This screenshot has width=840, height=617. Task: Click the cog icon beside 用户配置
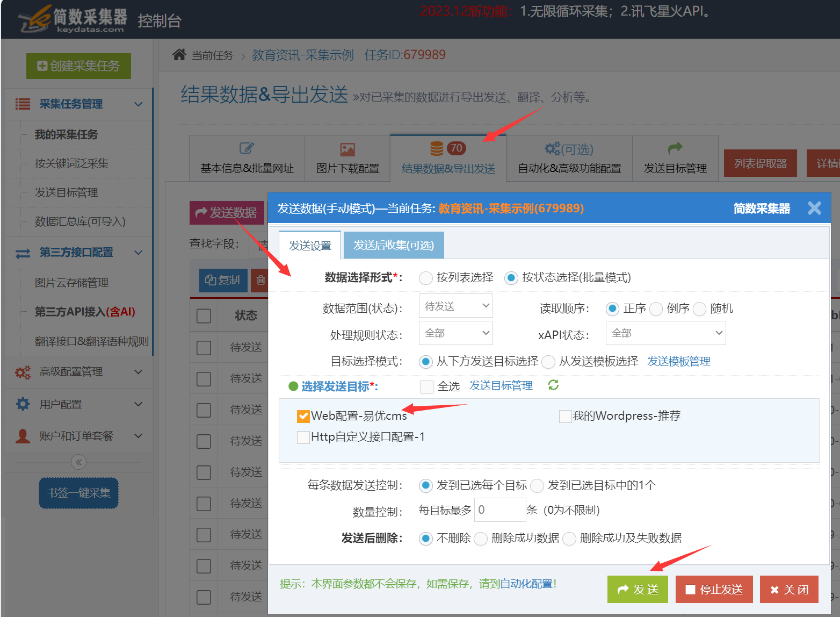tap(23, 404)
